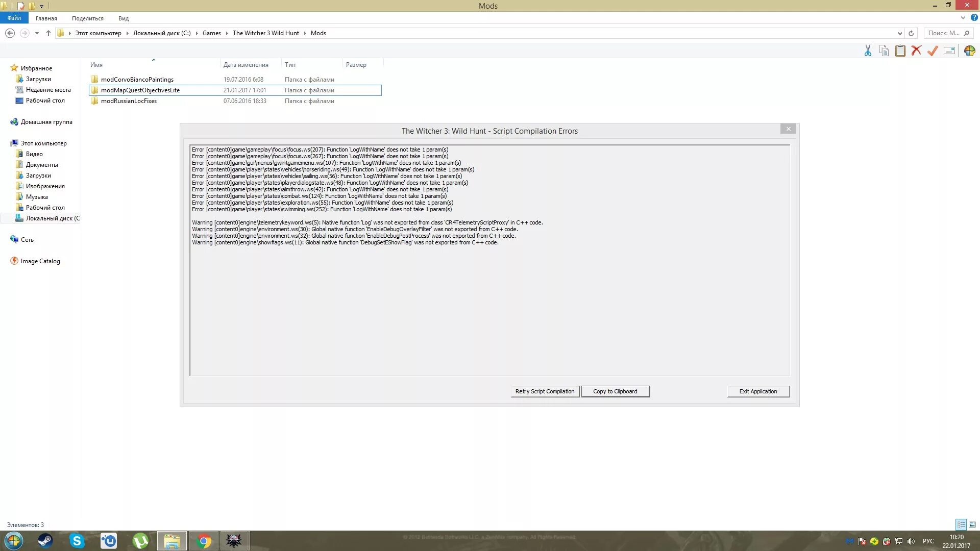Open the Steam application in taskbar
The height and width of the screenshot is (551, 980).
pyautogui.click(x=45, y=540)
